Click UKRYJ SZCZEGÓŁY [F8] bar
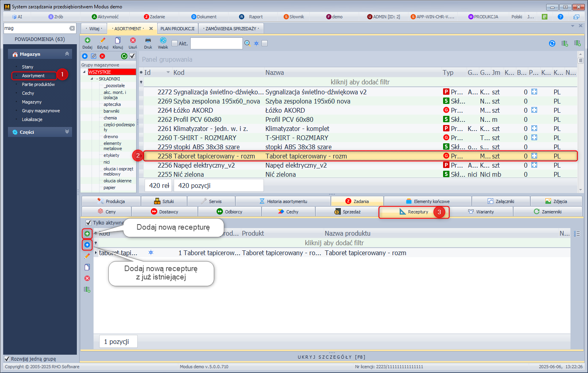Screen dimensions: 588x373 coord(331,357)
